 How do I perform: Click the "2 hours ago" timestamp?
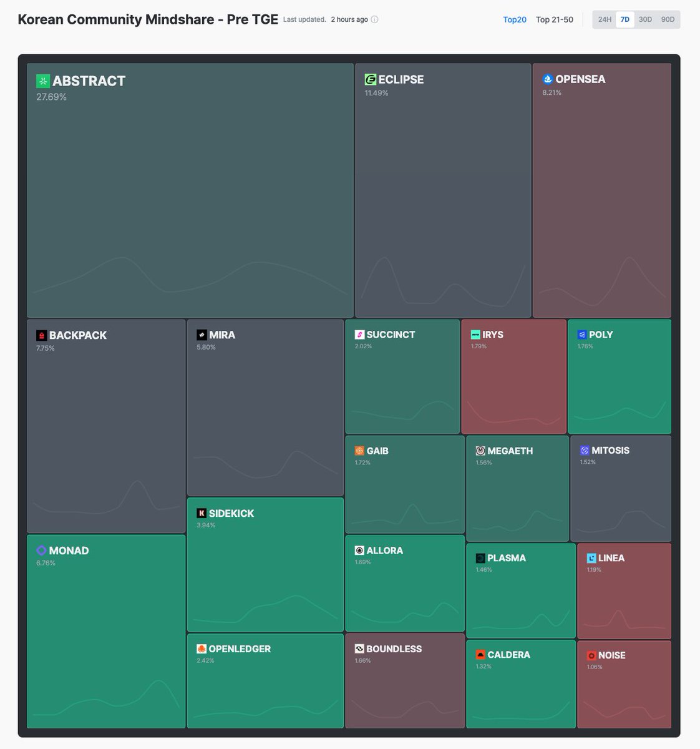(x=349, y=19)
